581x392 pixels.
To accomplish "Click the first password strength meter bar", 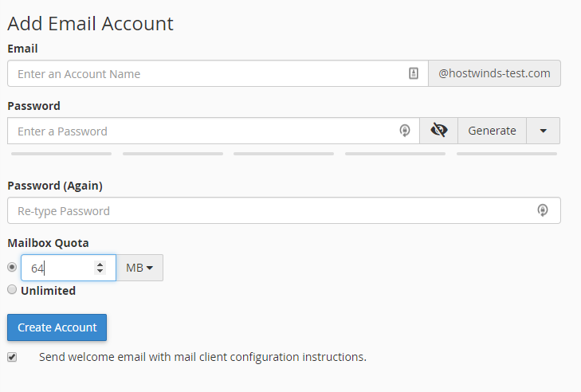I will click(x=61, y=153).
